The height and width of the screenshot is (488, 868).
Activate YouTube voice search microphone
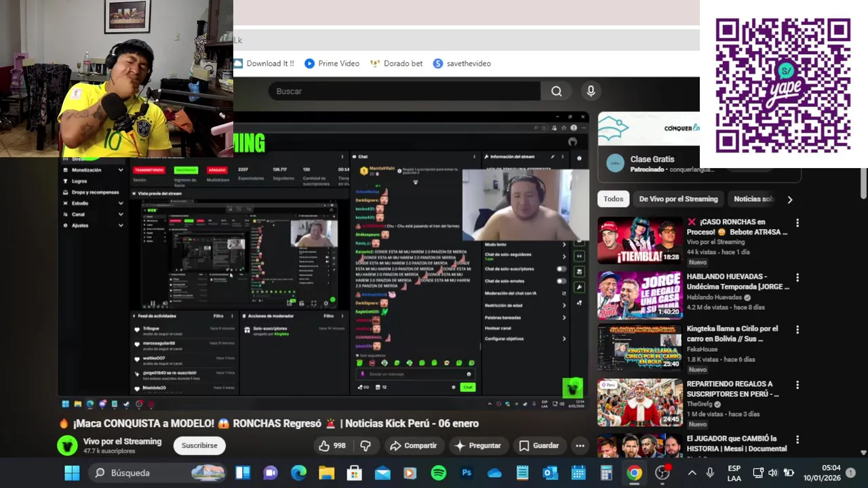(591, 91)
